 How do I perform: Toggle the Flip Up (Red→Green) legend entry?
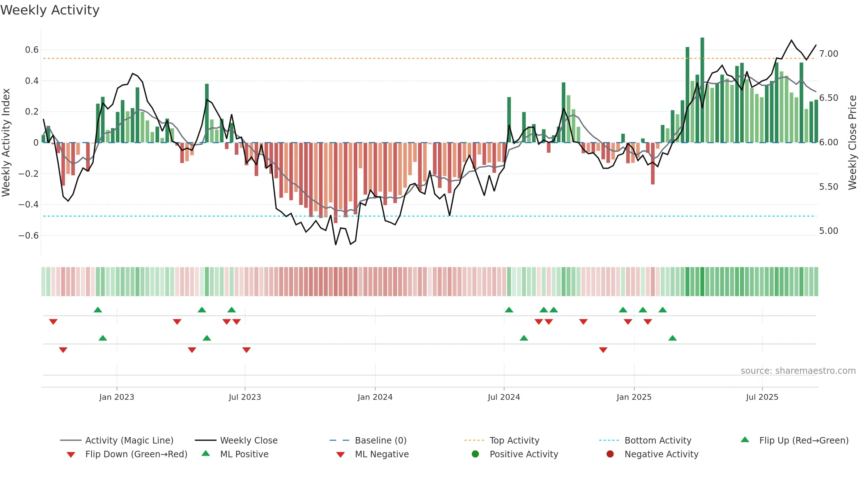tap(795, 440)
